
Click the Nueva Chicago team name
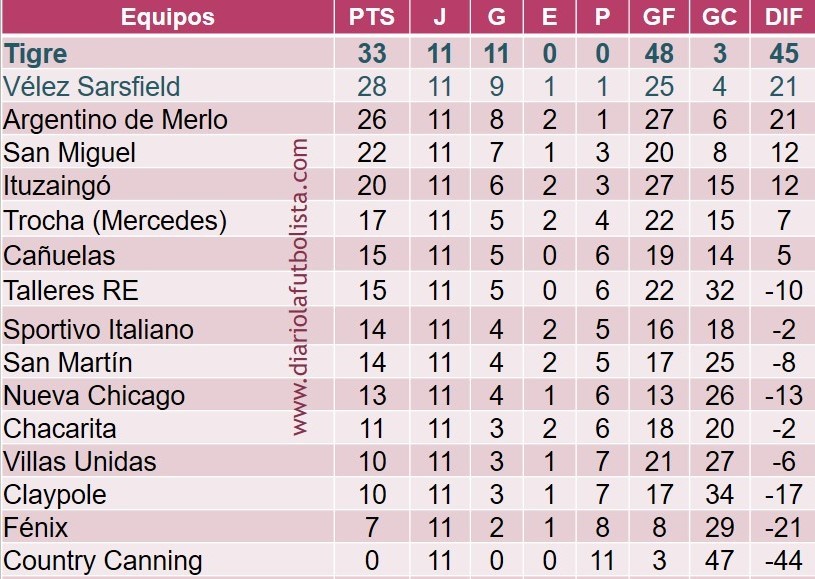tap(94, 395)
